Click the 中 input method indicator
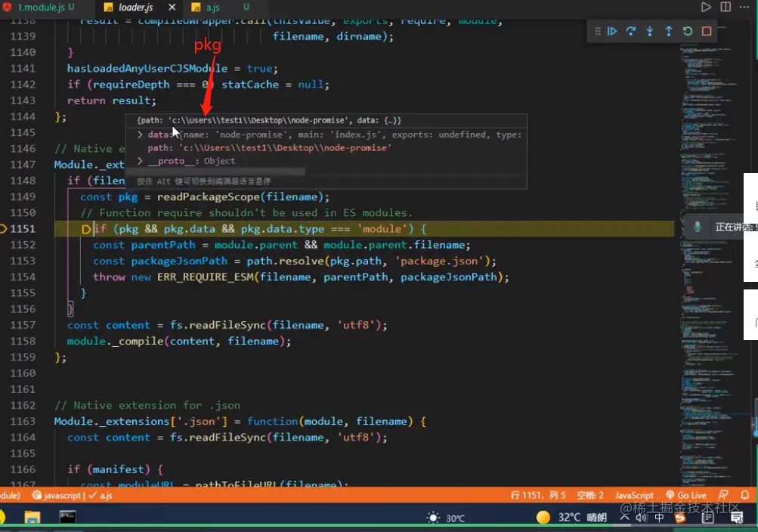758x532 pixels. pyautogui.click(x=659, y=518)
